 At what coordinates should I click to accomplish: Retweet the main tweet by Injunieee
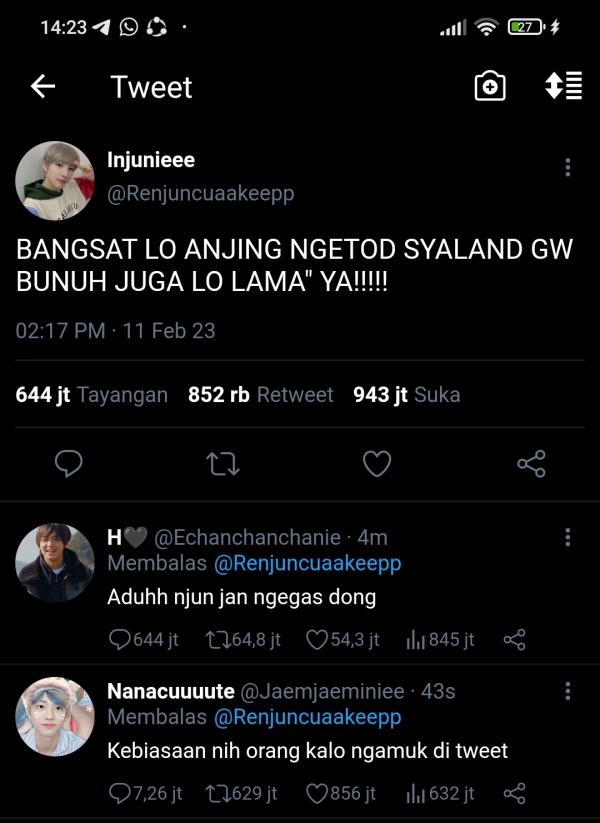(x=222, y=463)
